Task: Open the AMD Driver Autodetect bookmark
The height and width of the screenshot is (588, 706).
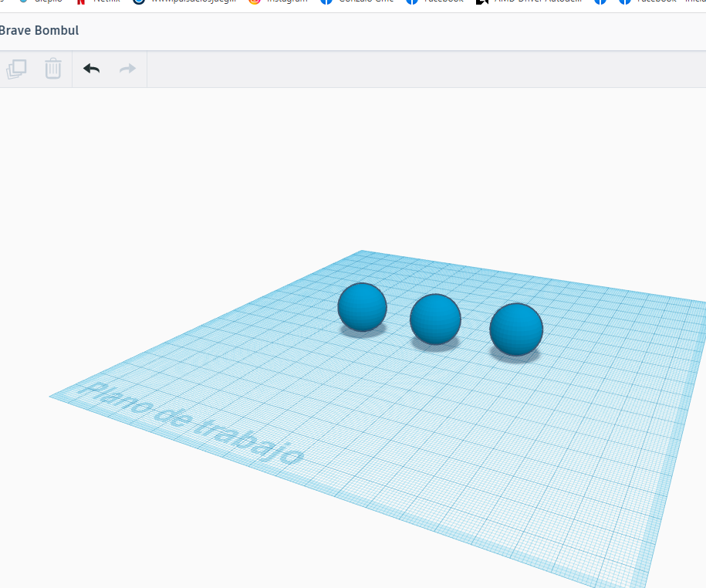Action: 529,2
